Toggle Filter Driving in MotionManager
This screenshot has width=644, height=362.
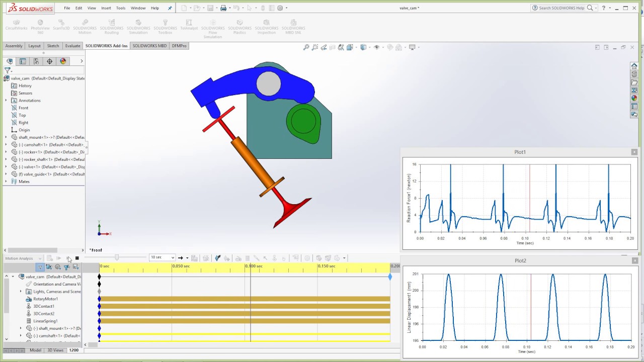point(58,267)
